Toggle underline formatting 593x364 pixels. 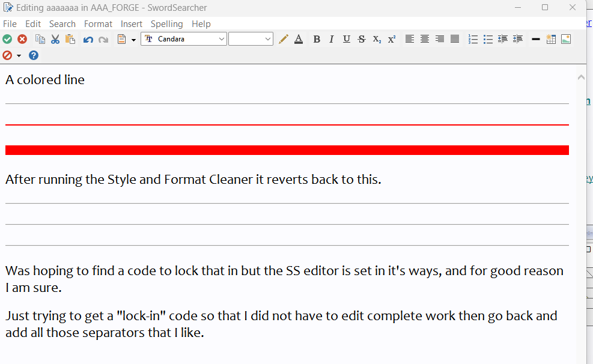pos(347,39)
